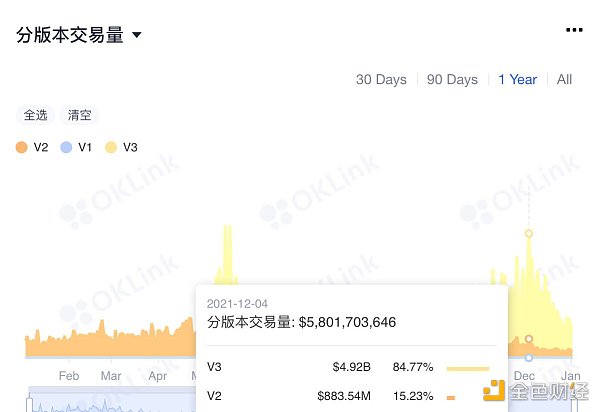This screenshot has height=412, width=600.
Task: Click the 2021-12-04 date in tooltip
Action: pyautogui.click(x=237, y=304)
